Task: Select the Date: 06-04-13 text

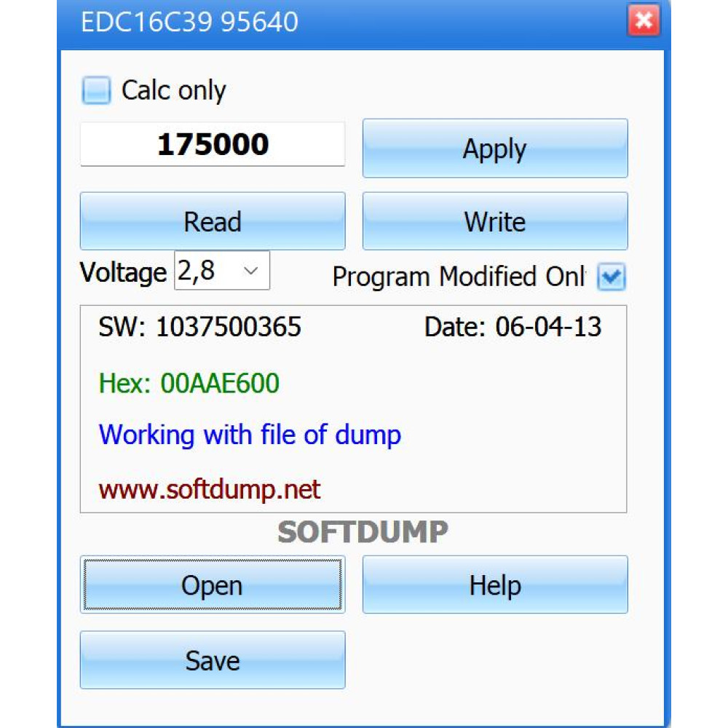Action: point(513,326)
